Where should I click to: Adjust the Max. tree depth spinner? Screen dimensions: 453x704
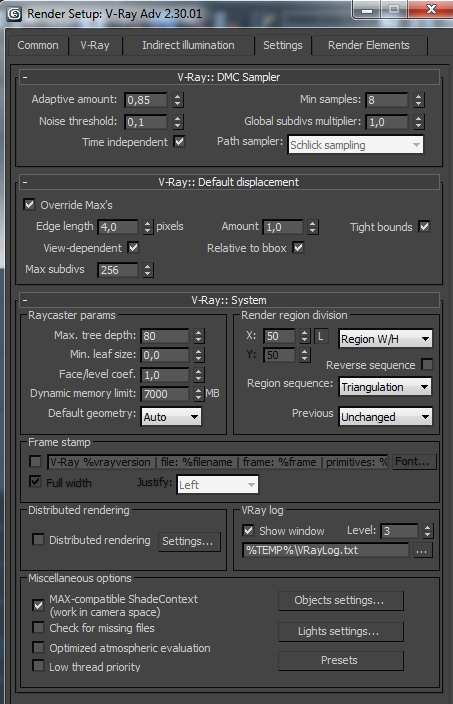198,336
